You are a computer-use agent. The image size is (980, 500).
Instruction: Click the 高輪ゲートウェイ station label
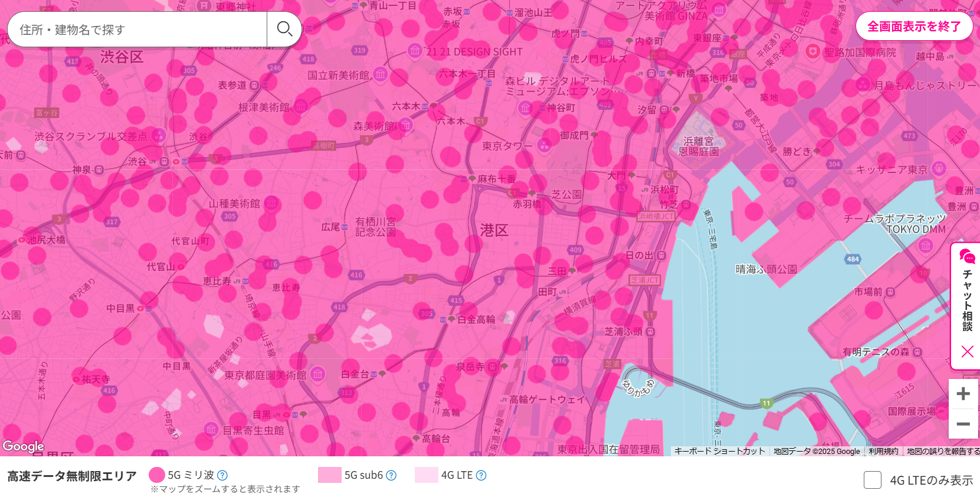[547, 400]
